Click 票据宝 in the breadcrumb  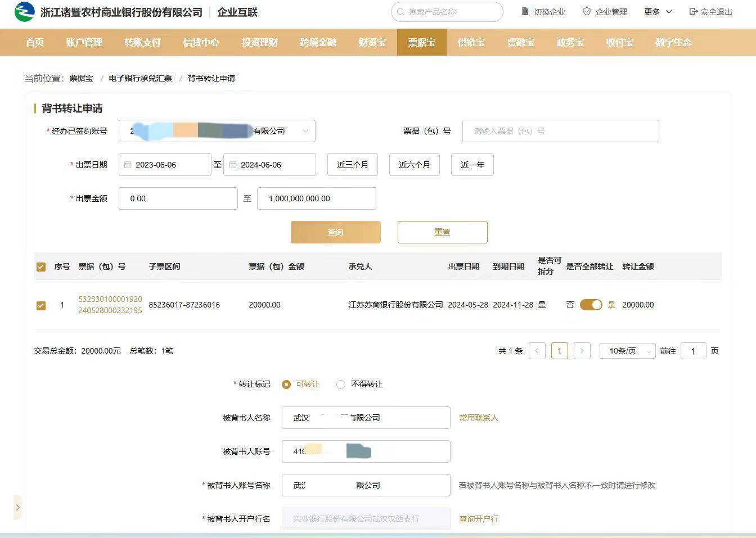tap(81, 78)
